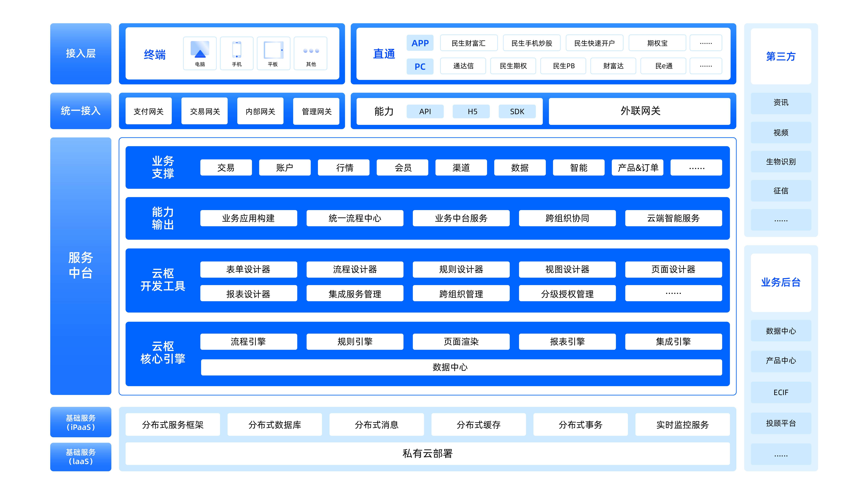Click 集成服务管理 box

click(355, 293)
